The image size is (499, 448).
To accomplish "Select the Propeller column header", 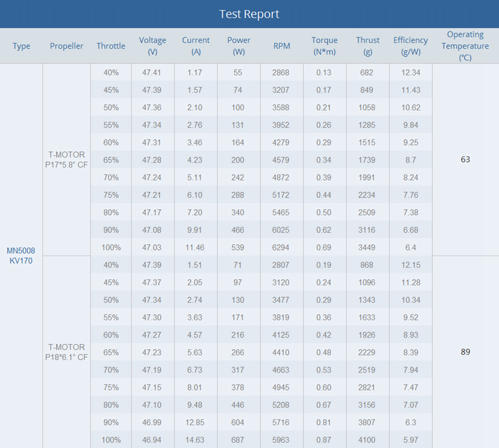I will pyautogui.click(x=67, y=45).
